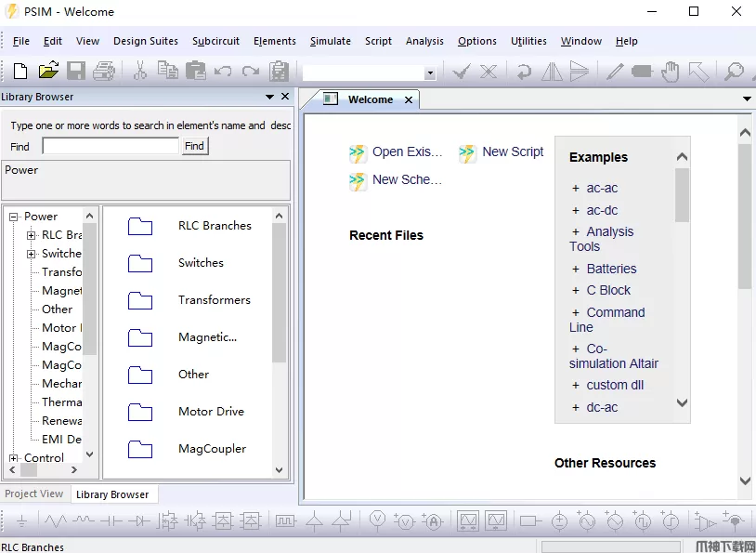Screen dimensions: 756x553
Task: Expand the Control tree node
Action: tap(14, 458)
